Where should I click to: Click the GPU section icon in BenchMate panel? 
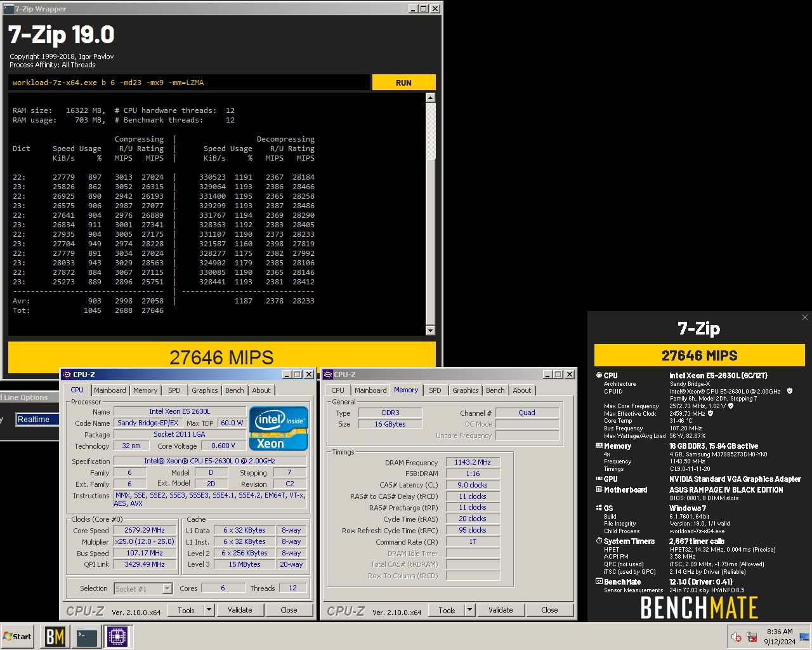pos(599,479)
